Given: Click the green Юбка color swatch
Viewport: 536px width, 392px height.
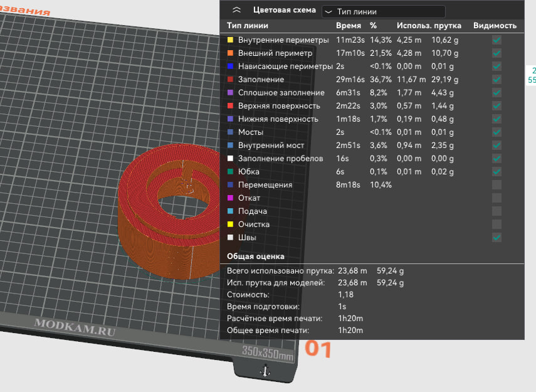Looking at the screenshot, I should point(231,172).
